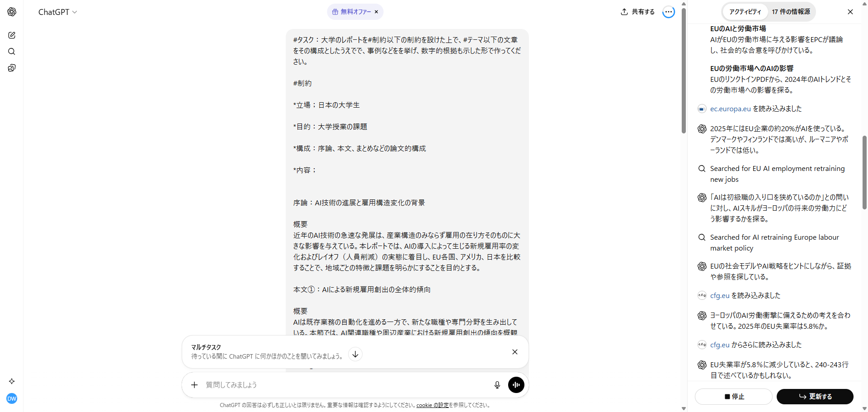Open the ec.europa.eu source link
Image resolution: width=868 pixels, height=412 pixels.
pyautogui.click(x=730, y=109)
